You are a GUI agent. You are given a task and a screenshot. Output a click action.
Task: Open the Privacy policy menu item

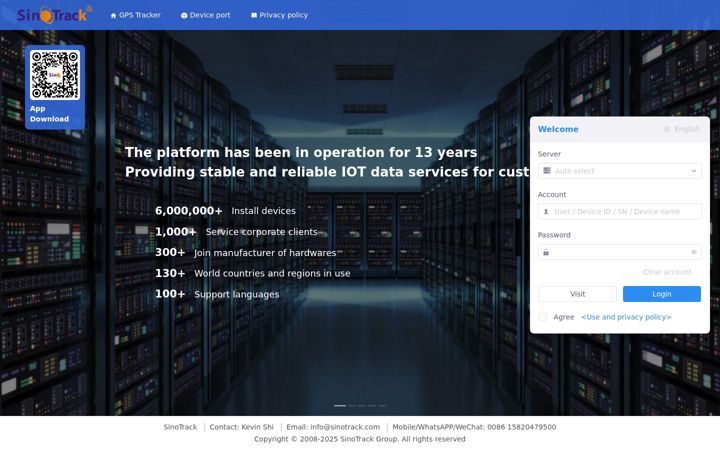click(280, 15)
